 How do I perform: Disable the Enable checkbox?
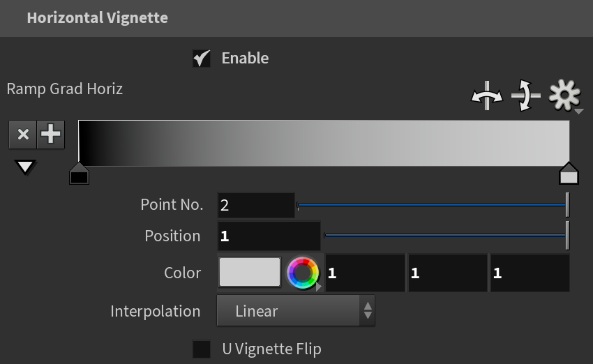pos(201,58)
